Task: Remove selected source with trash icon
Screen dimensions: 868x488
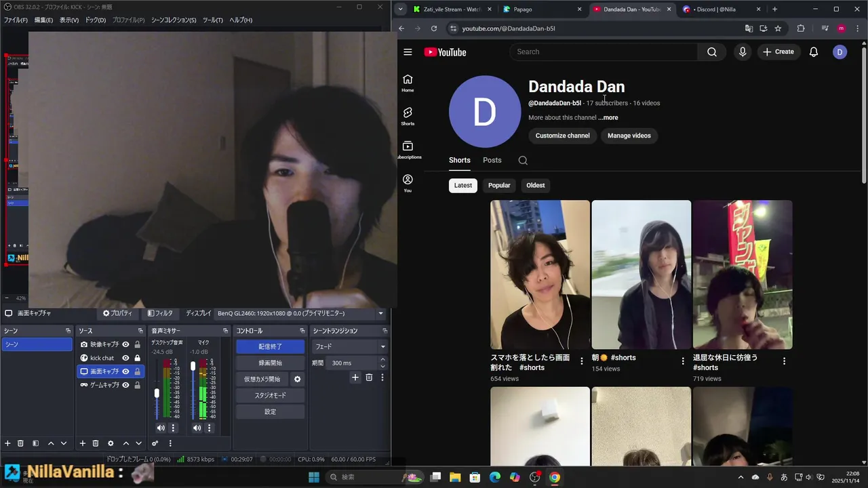Action: click(x=96, y=443)
